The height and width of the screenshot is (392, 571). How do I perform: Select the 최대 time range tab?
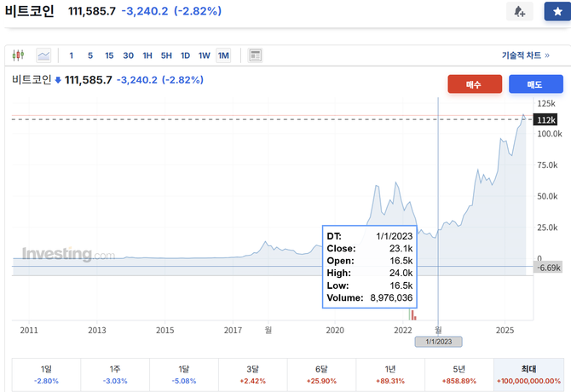(x=528, y=374)
